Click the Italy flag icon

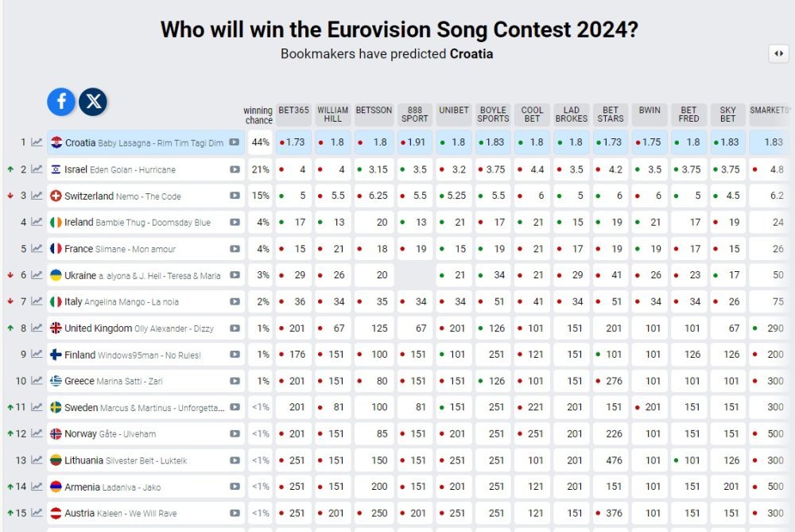tap(56, 301)
